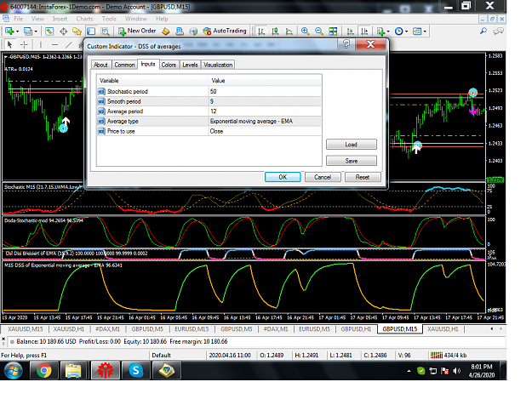532x399 pixels.
Task: Switch to the Levels tab
Action: [190, 65]
